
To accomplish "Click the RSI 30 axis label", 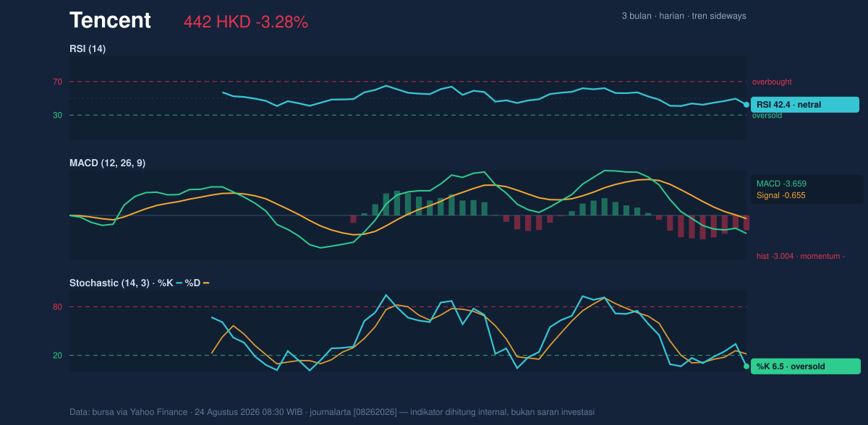I will click(x=57, y=115).
